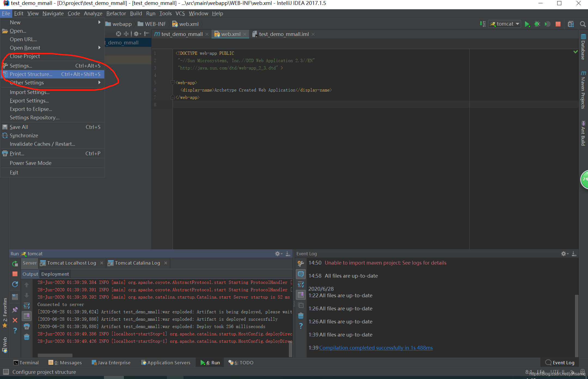The height and width of the screenshot is (379, 588).
Task: Open the Maven Projects side panel
Action: click(583, 90)
